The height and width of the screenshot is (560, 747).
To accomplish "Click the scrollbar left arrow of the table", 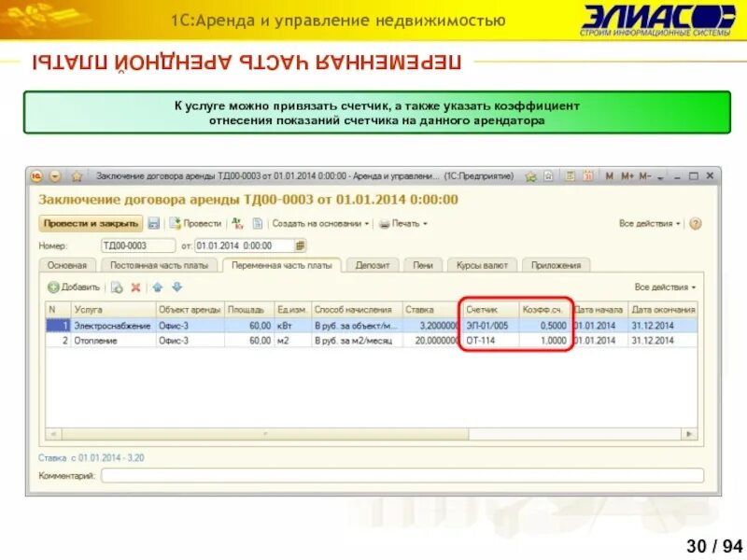I will 53,434.
